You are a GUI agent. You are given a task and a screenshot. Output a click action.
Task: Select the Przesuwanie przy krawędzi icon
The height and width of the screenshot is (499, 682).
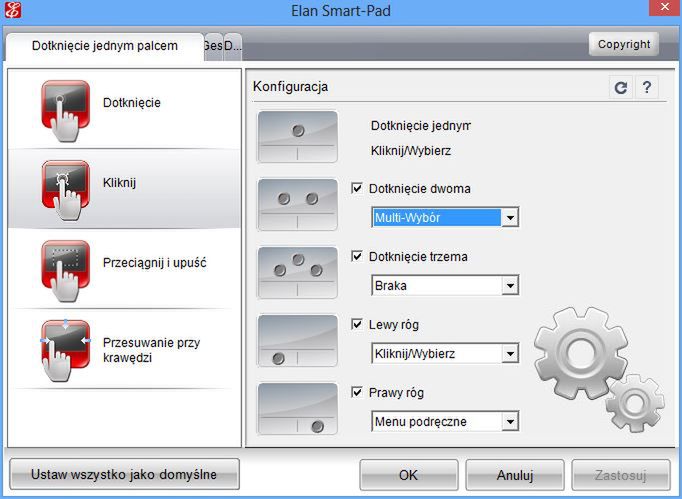(65, 350)
